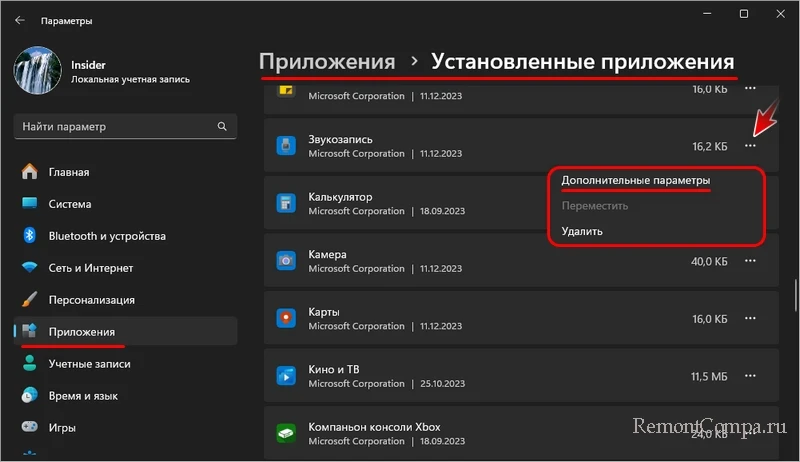Open the Система settings section
Screen dimensions: 800x462
[125, 204]
